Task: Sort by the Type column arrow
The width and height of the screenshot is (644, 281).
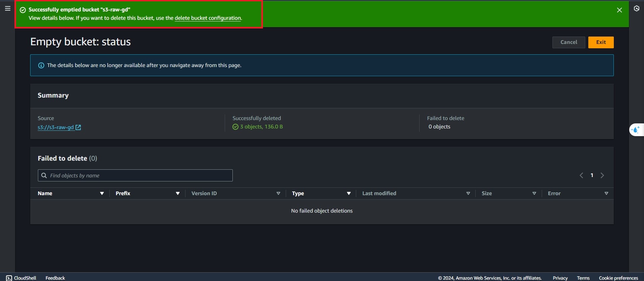Action: [x=349, y=193]
